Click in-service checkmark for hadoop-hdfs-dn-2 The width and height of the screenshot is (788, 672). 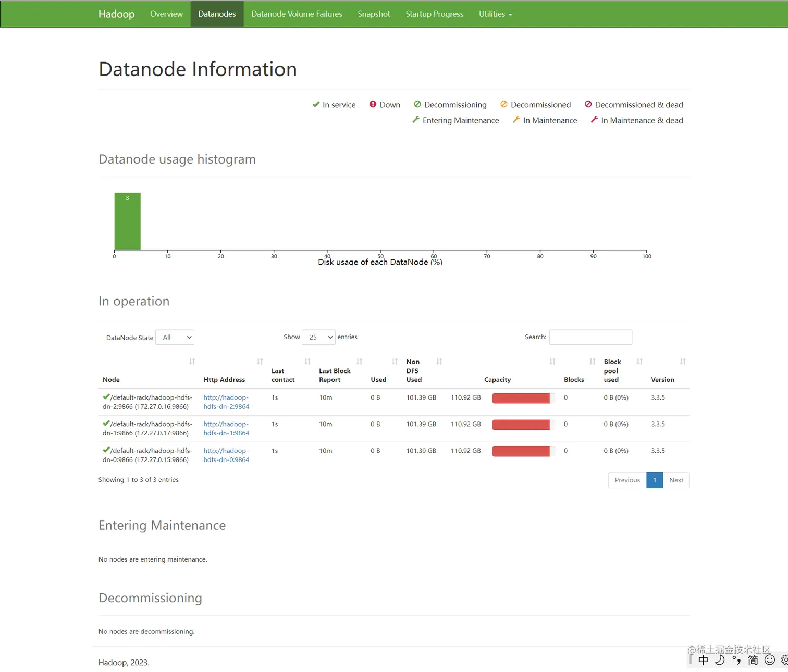tap(106, 397)
